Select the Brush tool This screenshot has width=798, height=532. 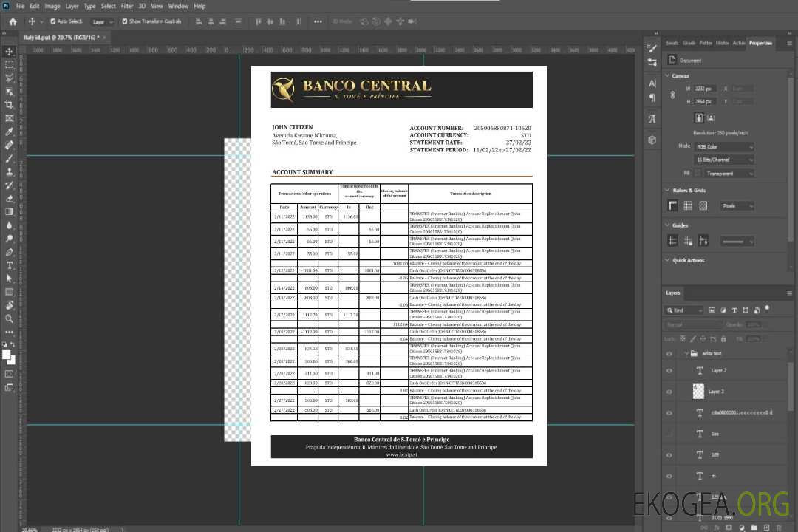pyautogui.click(x=9, y=158)
